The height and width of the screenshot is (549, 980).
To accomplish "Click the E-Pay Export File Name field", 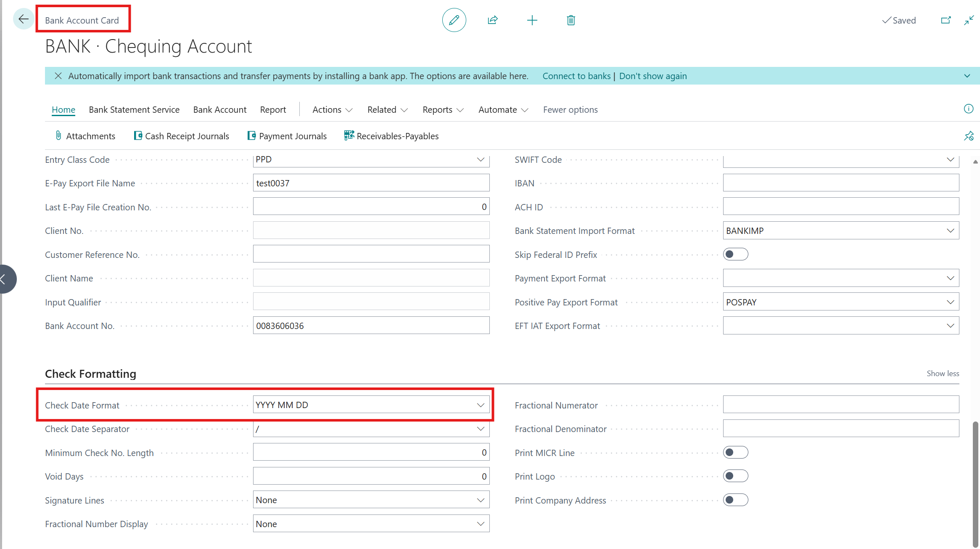I will pos(371,183).
